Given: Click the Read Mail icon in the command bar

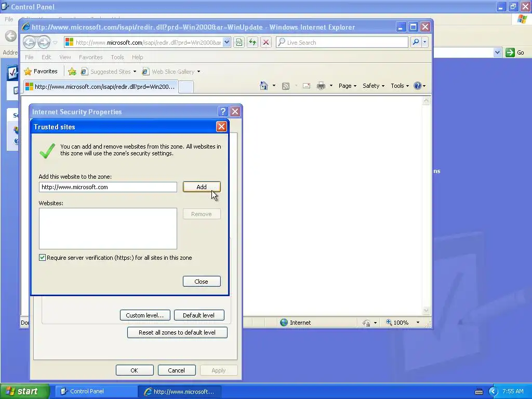Looking at the screenshot, I should (x=307, y=86).
